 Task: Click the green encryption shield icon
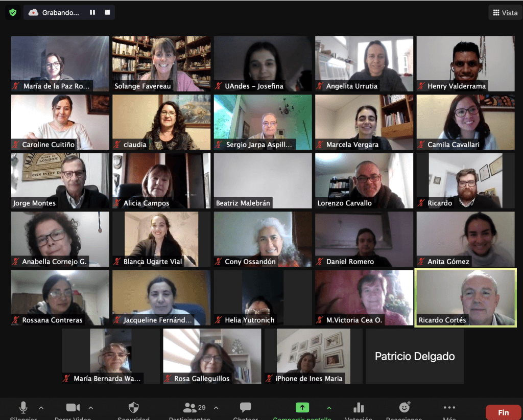coord(13,12)
